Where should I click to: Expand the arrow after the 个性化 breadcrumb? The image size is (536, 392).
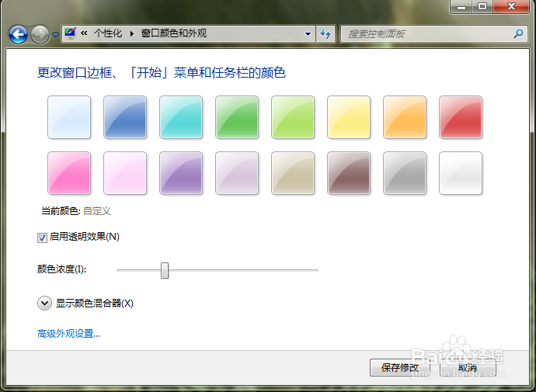[x=132, y=33]
